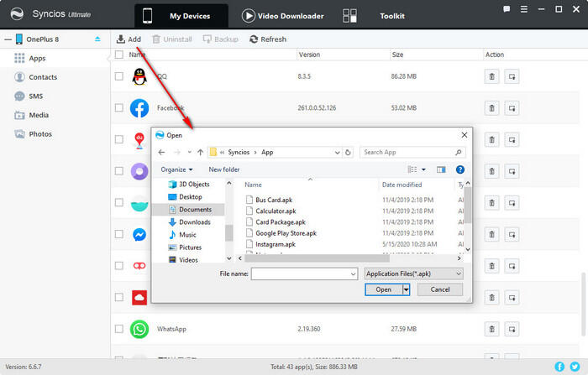Click New folder in Open dialog

point(224,169)
